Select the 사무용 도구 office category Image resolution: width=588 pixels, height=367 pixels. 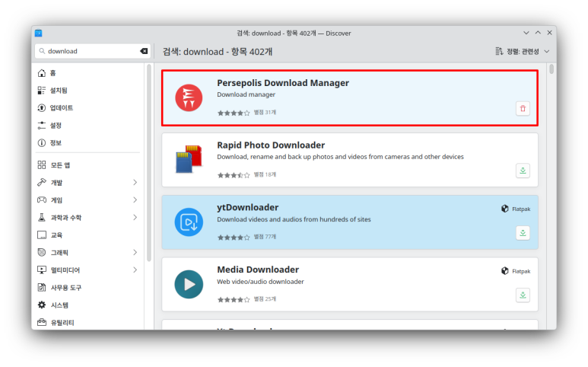point(89,288)
